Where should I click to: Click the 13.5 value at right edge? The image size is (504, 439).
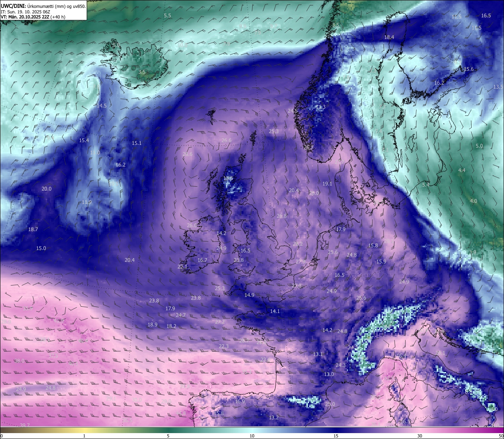click(498, 87)
